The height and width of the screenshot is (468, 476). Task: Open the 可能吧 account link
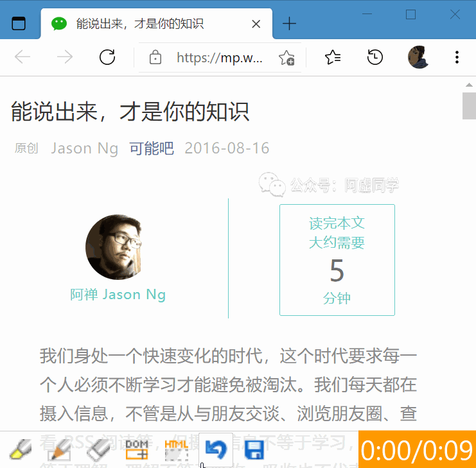[x=152, y=148]
